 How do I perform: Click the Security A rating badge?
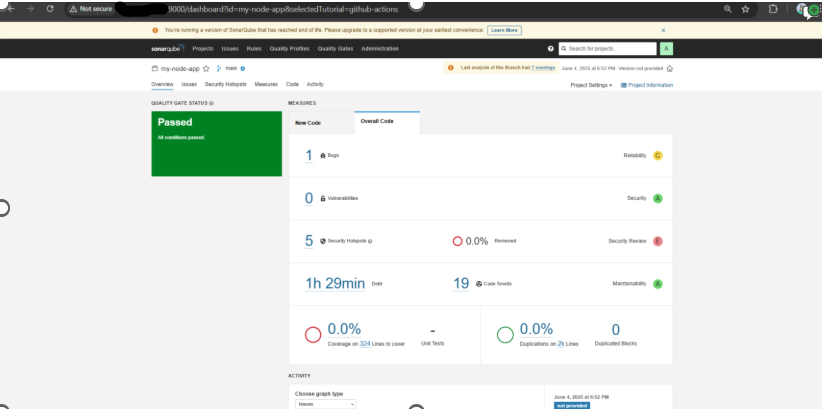[x=657, y=198]
